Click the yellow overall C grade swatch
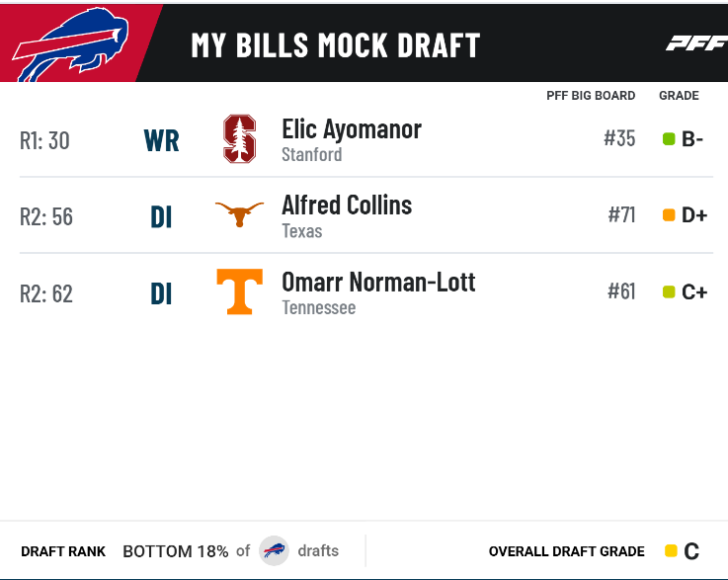This screenshot has width=728, height=580. [x=671, y=550]
